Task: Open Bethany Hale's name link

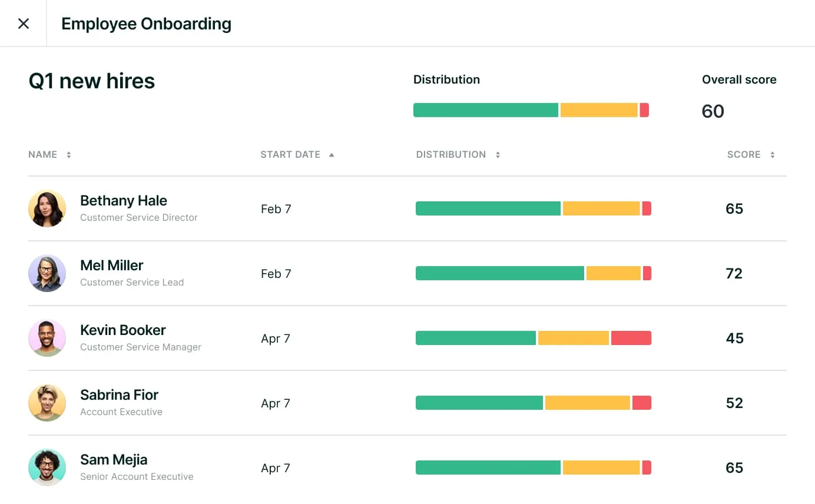Action: [x=124, y=201]
